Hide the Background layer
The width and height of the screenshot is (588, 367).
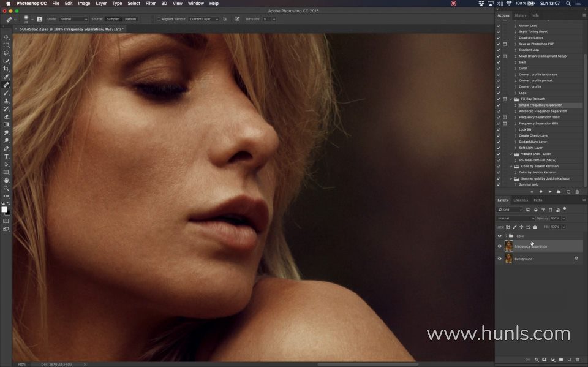500,259
